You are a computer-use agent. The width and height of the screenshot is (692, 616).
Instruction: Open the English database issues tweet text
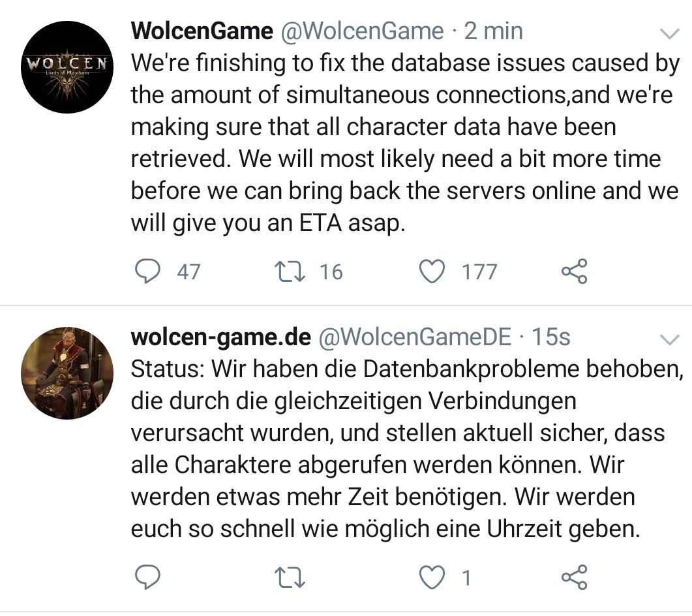click(x=404, y=144)
